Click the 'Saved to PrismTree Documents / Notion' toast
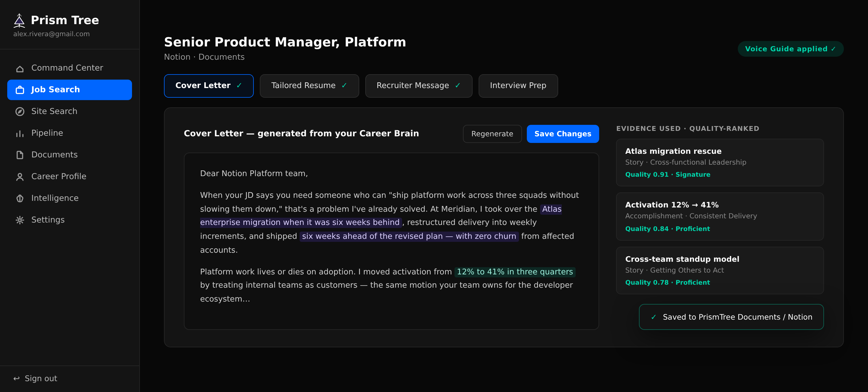 click(x=731, y=317)
